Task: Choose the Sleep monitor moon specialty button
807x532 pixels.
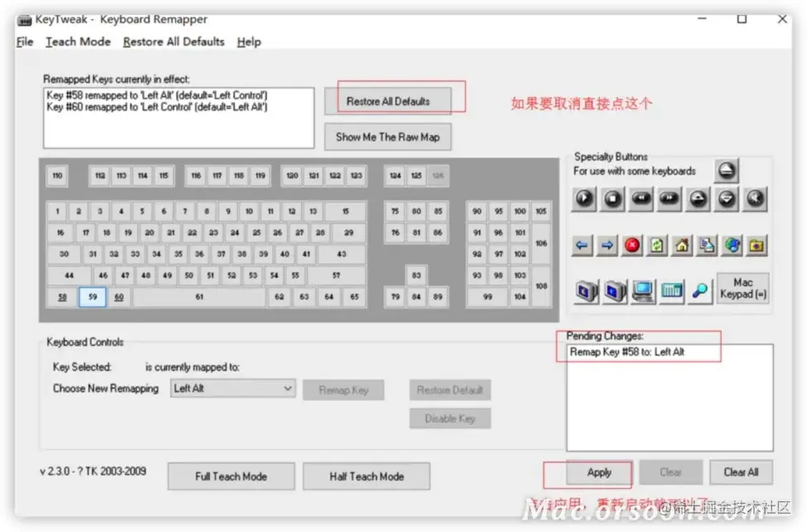Action: click(x=587, y=291)
